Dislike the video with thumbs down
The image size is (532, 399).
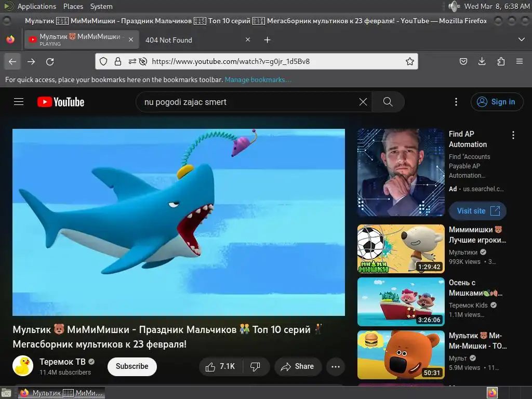pyautogui.click(x=255, y=366)
